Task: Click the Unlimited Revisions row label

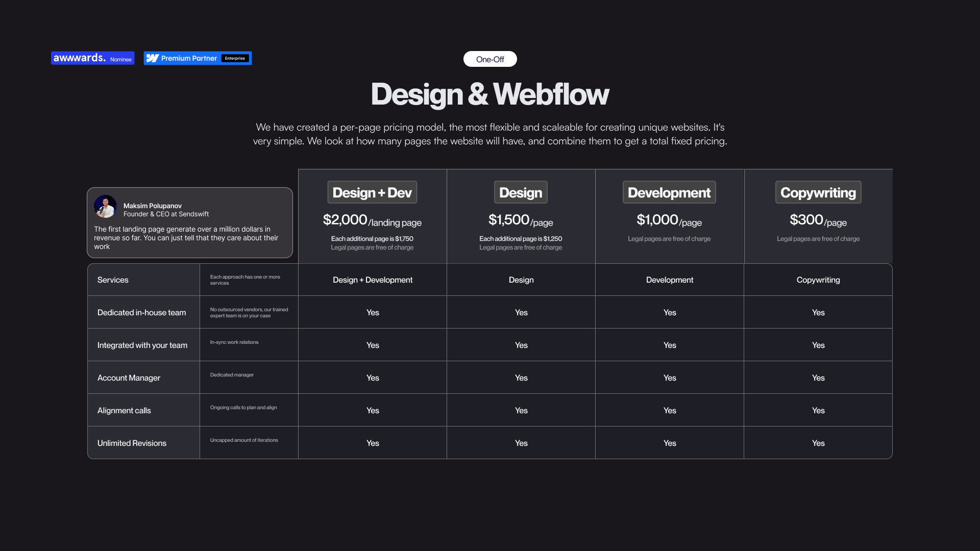Action: point(132,443)
